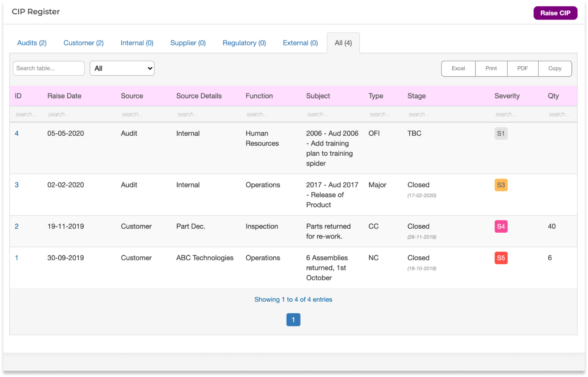588x377 pixels.
Task: Click the red S5 severity badge
Action: pos(501,258)
